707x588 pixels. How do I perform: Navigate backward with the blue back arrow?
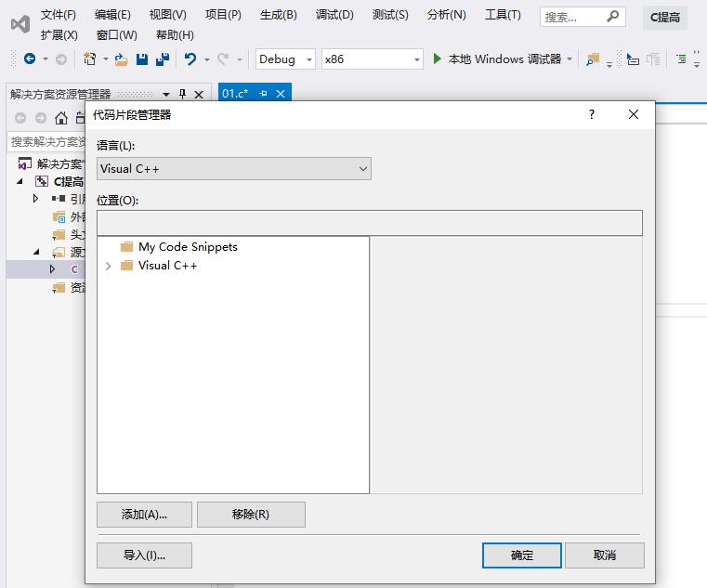pyautogui.click(x=30, y=59)
